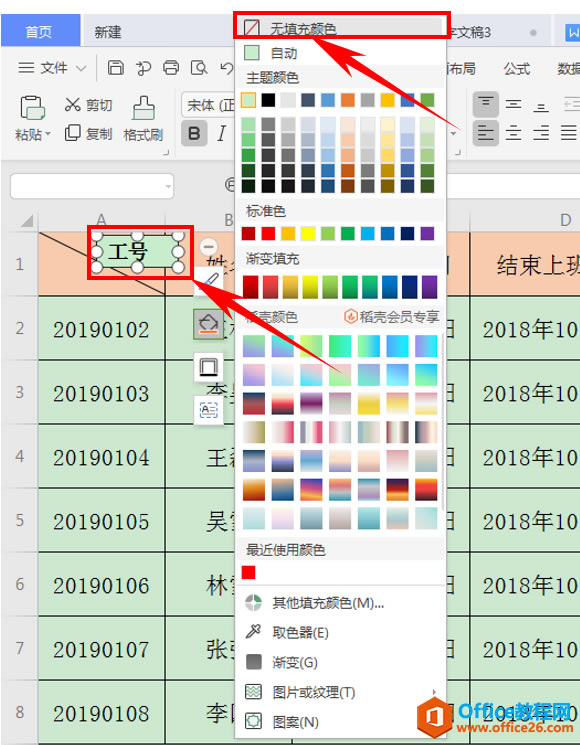Image resolution: width=580 pixels, height=745 pixels.
Task: Select the 工号 text box shape
Action: coord(137,252)
